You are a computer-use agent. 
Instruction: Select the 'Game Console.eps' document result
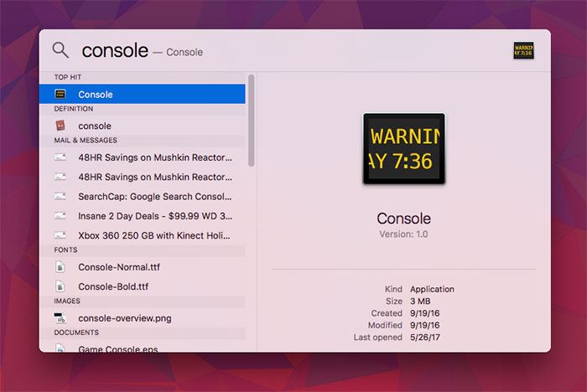pos(143,348)
